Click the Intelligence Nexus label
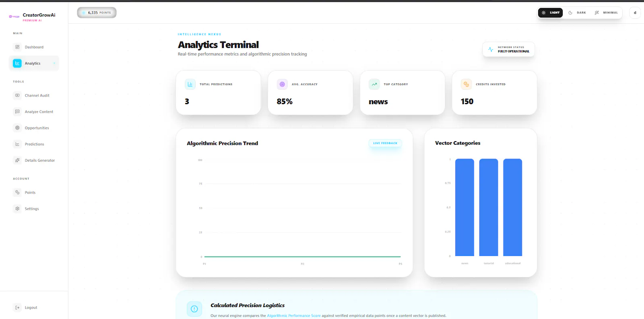 [x=199, y=34]
